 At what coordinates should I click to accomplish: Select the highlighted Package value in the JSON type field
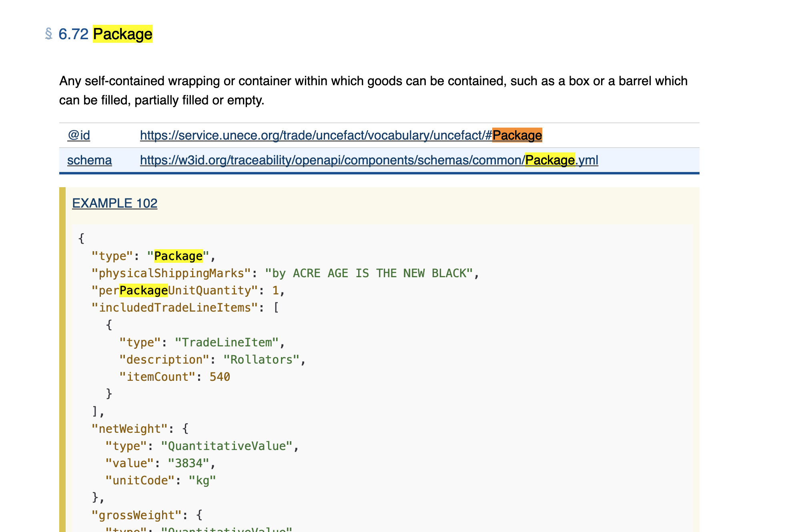(x=178, y=256)
